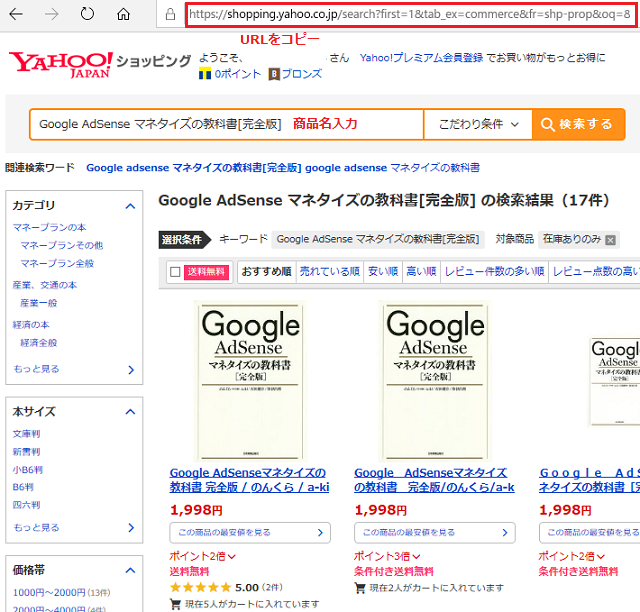Open second product's book cover thumbnail
This screenshot has width=640, height=612.
[435, 381]
